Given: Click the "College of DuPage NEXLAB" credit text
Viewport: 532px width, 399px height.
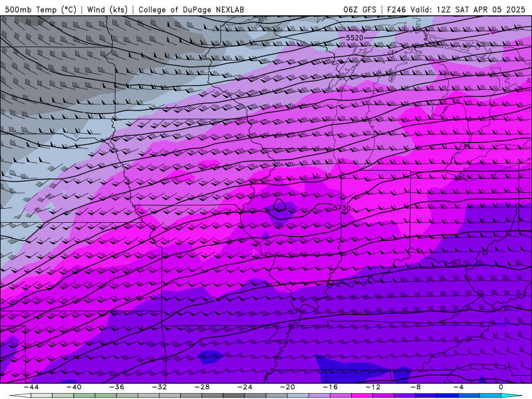Looking at the screenshot, I should coord(191,9).
